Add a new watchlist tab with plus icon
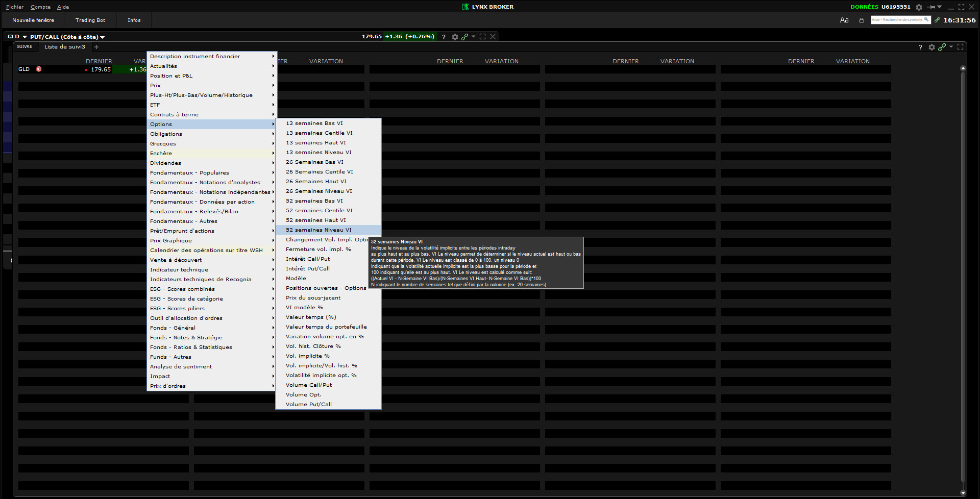Screen dimensions: 980x499 pyautogui.click(x=96, y=47)
